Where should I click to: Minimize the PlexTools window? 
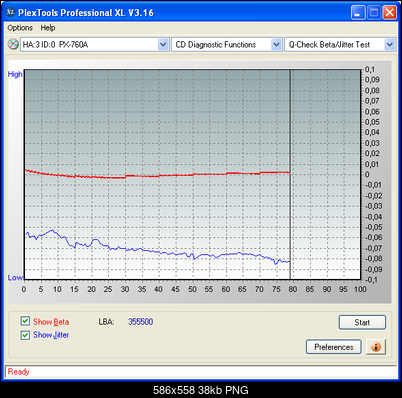click(x=358, y=13)
